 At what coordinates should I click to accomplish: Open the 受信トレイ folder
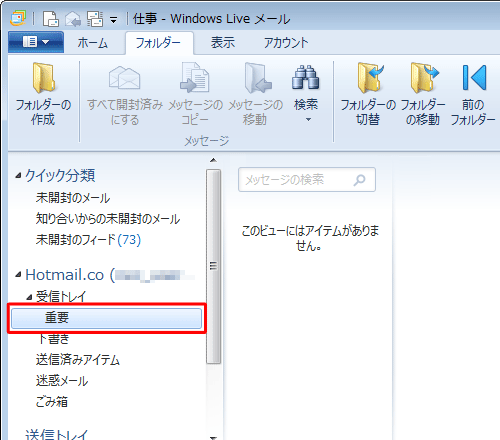click(x=61, y=296)
